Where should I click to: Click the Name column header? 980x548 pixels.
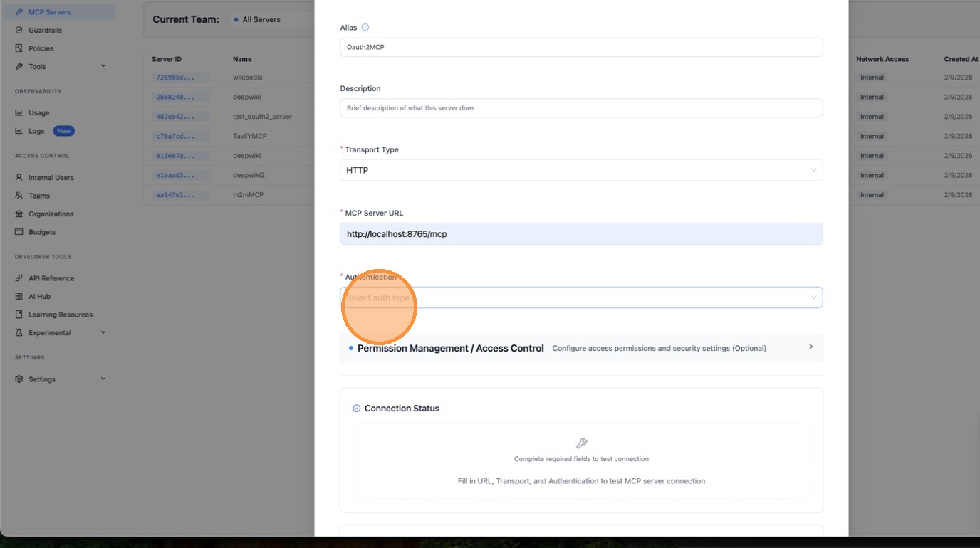tap(242, 59)
